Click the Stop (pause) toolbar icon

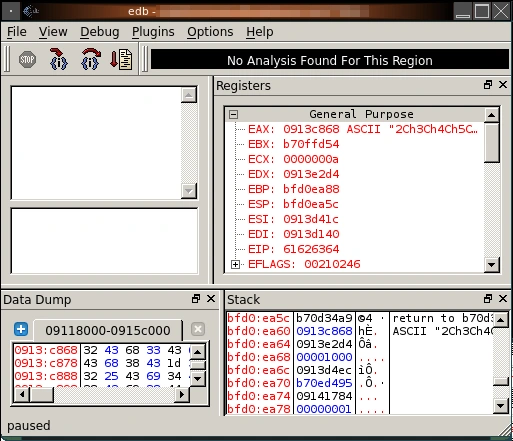click(x=27, y=60)
